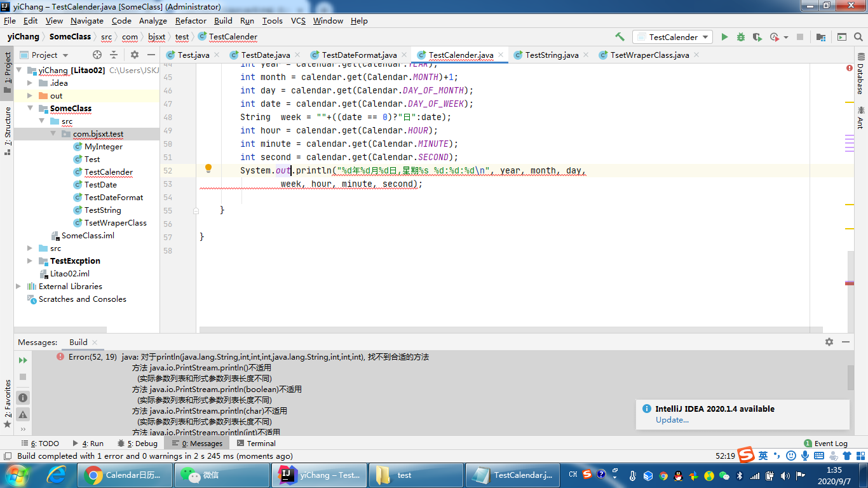Screen dimensions: 868x488
Task: Start debugging with the bug icon
Action: click(741, 37)
